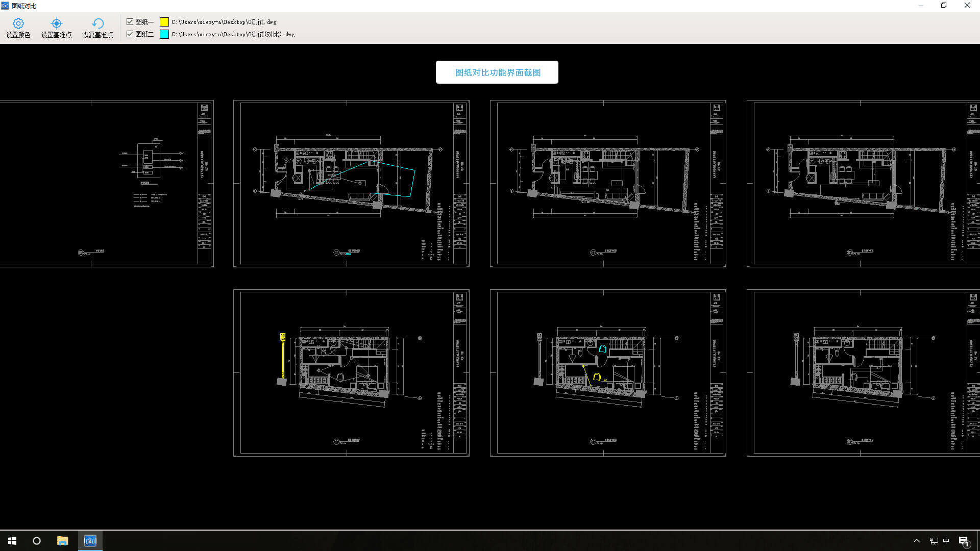The height and width of the screenshot is (551, 980).
Task: Switch the 中 input method indicator
Action: click(946, 541)
